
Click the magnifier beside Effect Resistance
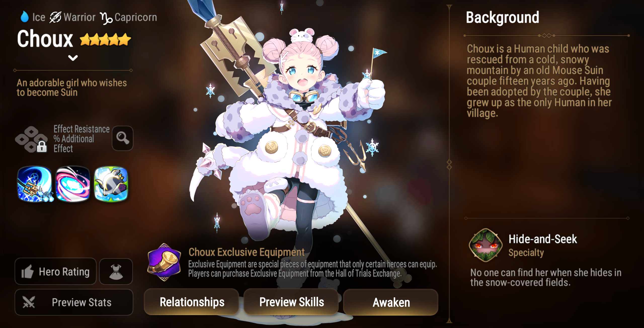123,138
